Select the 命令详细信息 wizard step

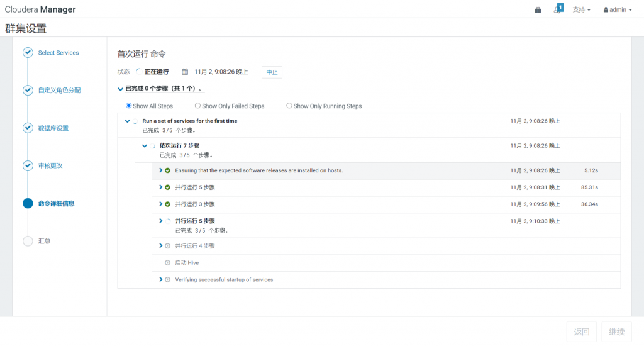point(56,203)
